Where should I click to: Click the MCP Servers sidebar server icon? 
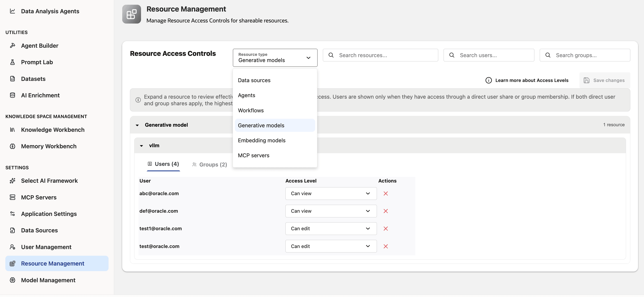coord(13,197)
